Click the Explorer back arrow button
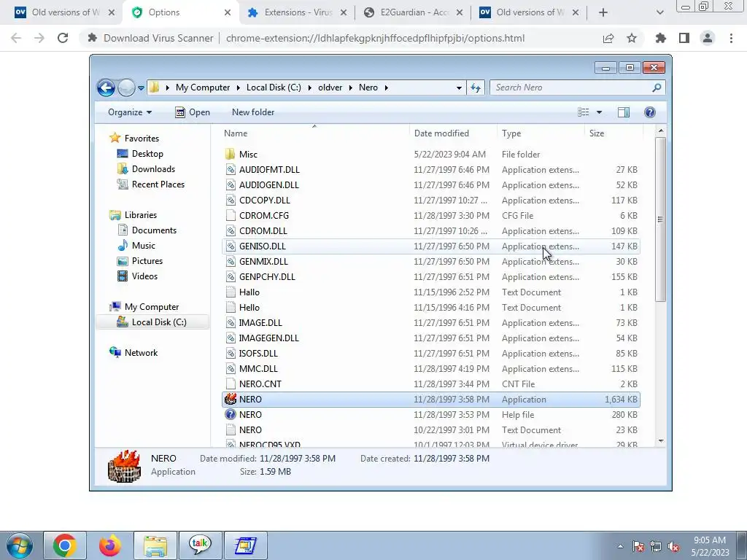Image resolution: width=747 pixels, height=560 pixels. click(x=106, y=87)
